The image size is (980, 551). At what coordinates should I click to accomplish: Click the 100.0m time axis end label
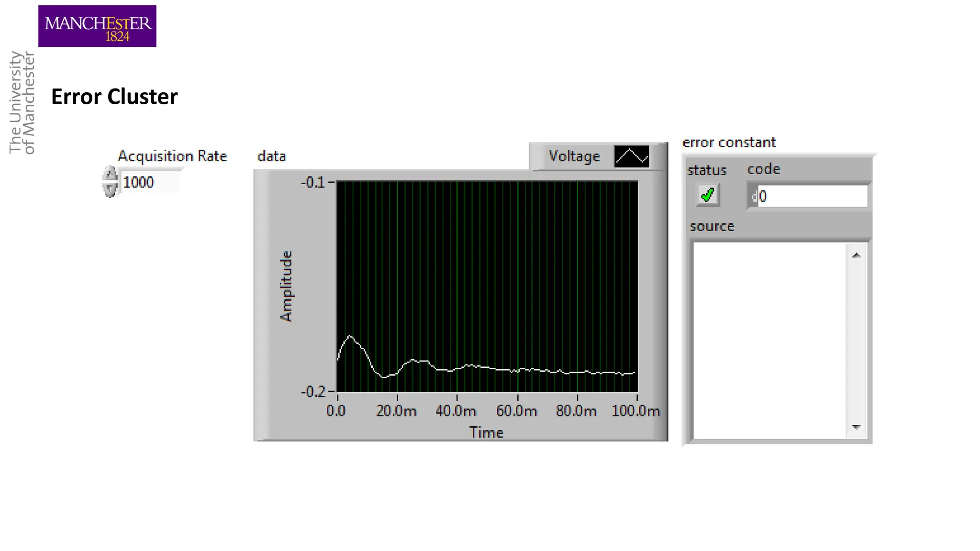pos(635,411)
